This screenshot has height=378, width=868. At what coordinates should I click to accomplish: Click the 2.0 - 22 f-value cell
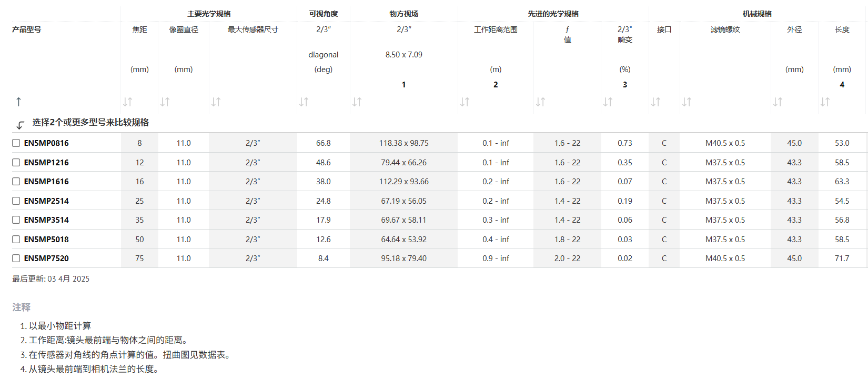[567, 258]
